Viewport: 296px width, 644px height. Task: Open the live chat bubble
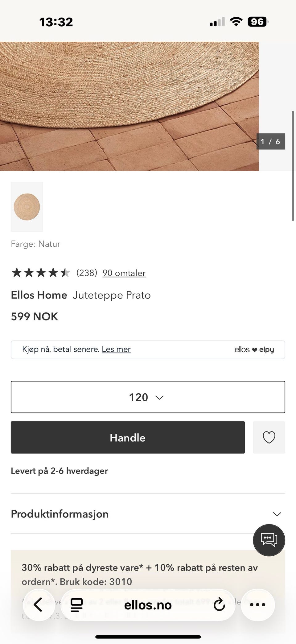269,540
